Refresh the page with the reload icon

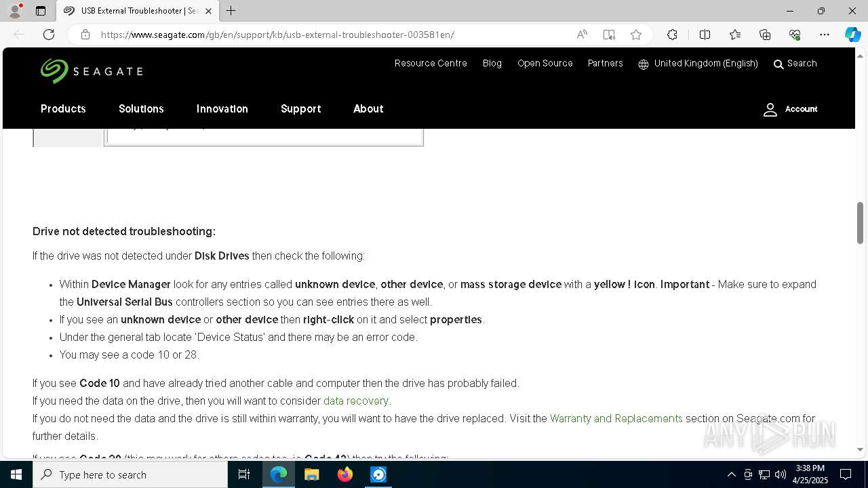[x=49, y=35]
